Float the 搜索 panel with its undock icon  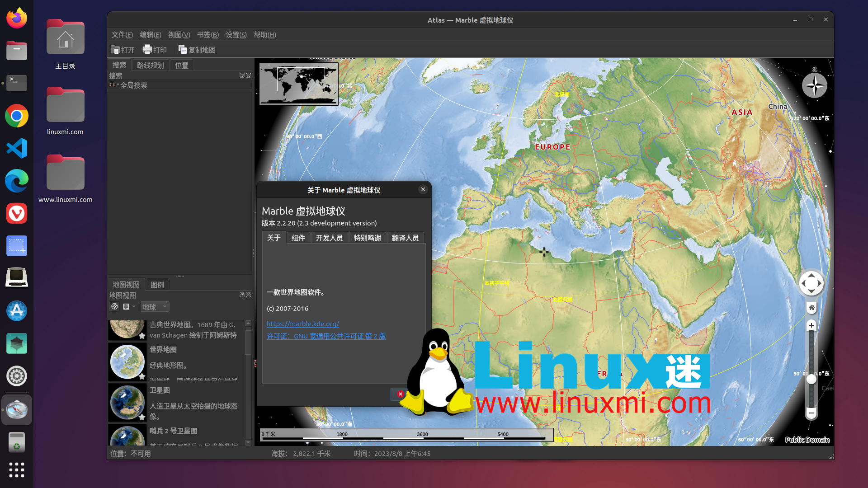242,75
